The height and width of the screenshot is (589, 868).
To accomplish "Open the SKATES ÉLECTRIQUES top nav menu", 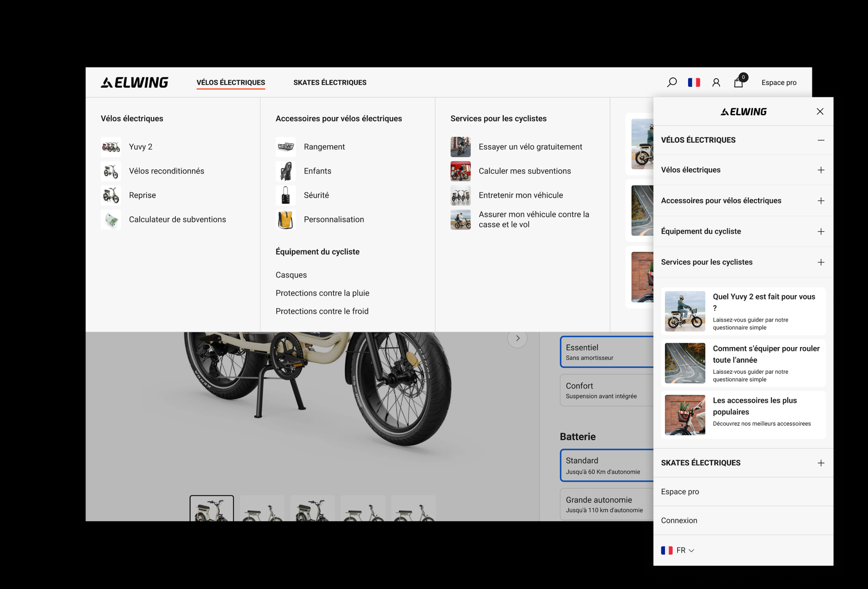I will tap(330, 82).
